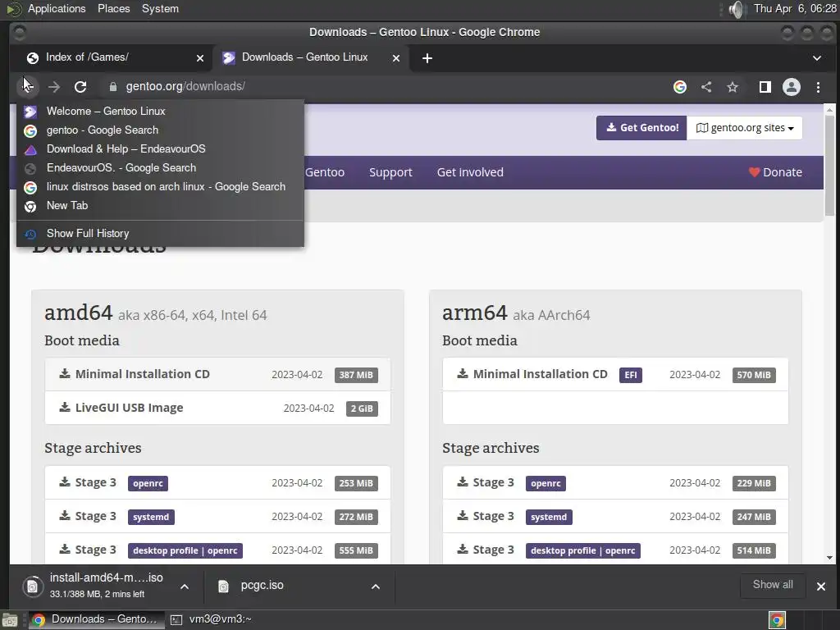The height and width of the screenshot is (630, 840).
Task: Click the volume speaker icon
Action: [x=737, y=9]
